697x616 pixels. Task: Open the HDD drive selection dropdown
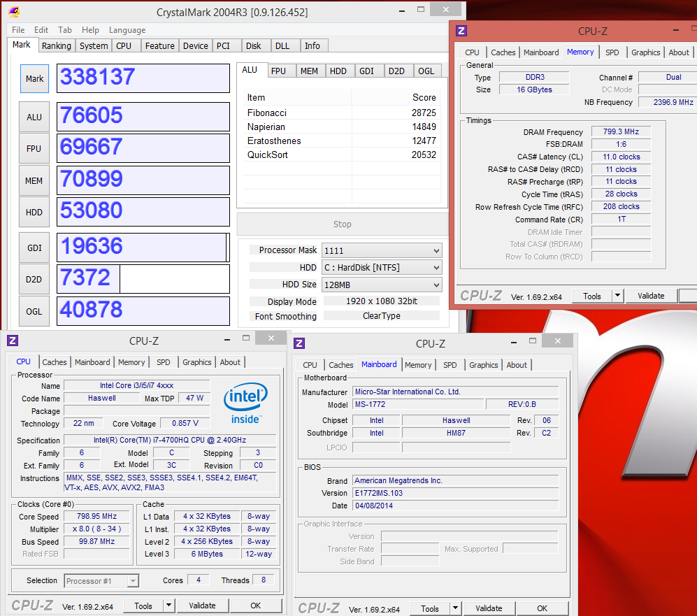[436, 268]
